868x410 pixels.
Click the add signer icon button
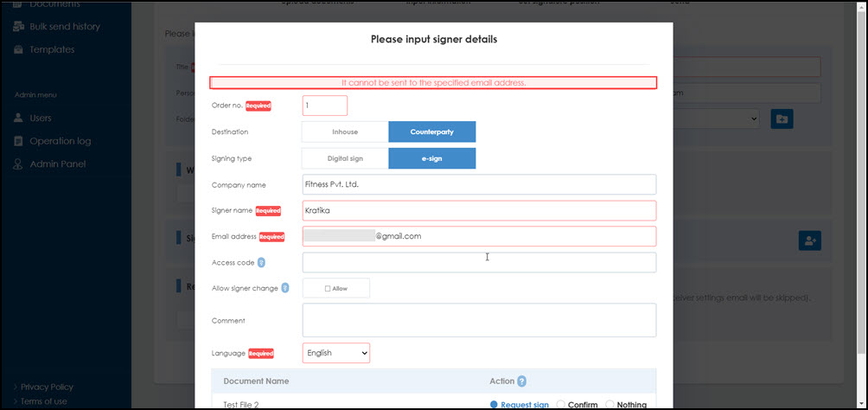click(x=810, y=240)
